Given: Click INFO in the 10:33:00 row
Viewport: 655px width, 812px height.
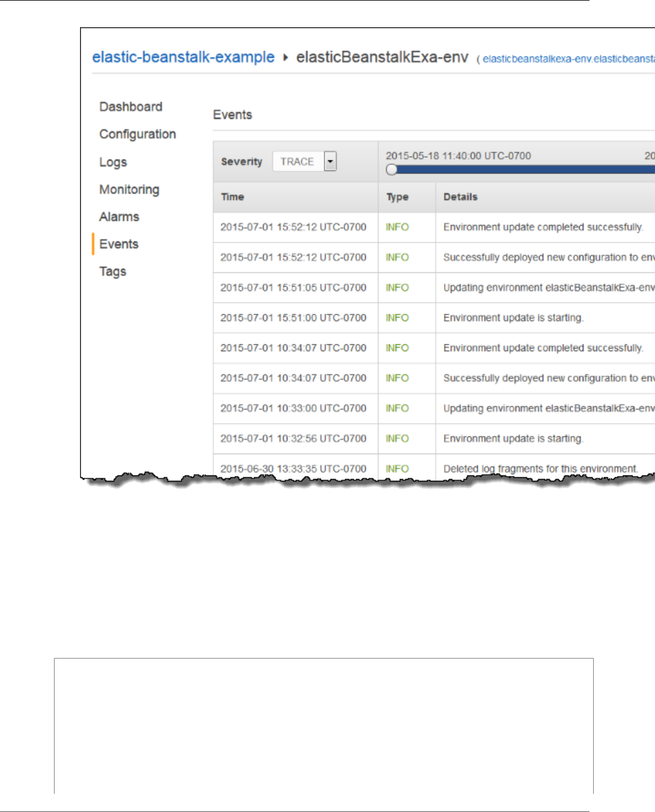Looking at the screenshot, I should click(x=397, y=408).
